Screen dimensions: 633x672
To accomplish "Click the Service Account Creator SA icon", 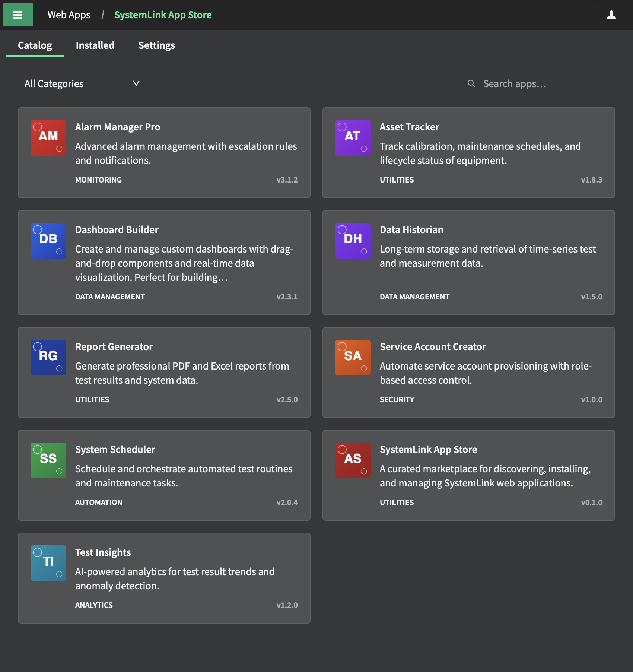I will coord(353,358).
